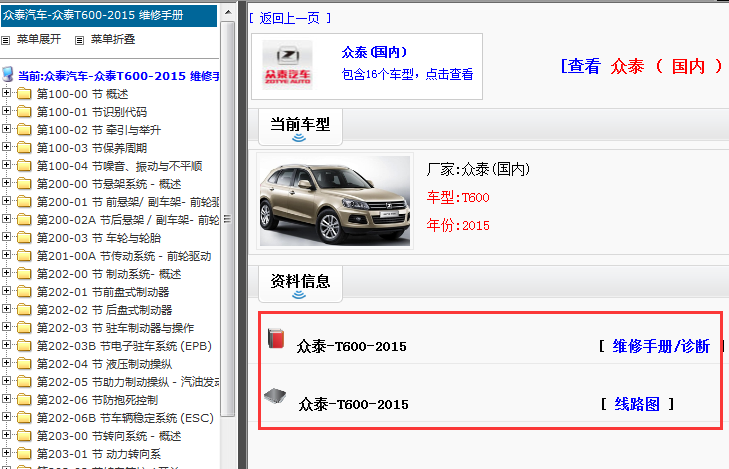Click the 查看 众泰（国内） heading link

pos(642,66)
